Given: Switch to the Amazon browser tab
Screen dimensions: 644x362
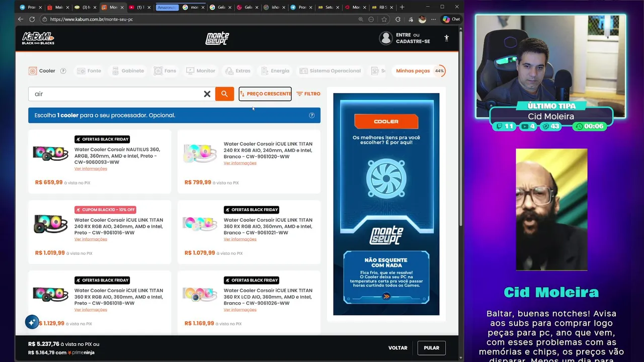Looking at the screenshot, I should [x=168, y=7].
